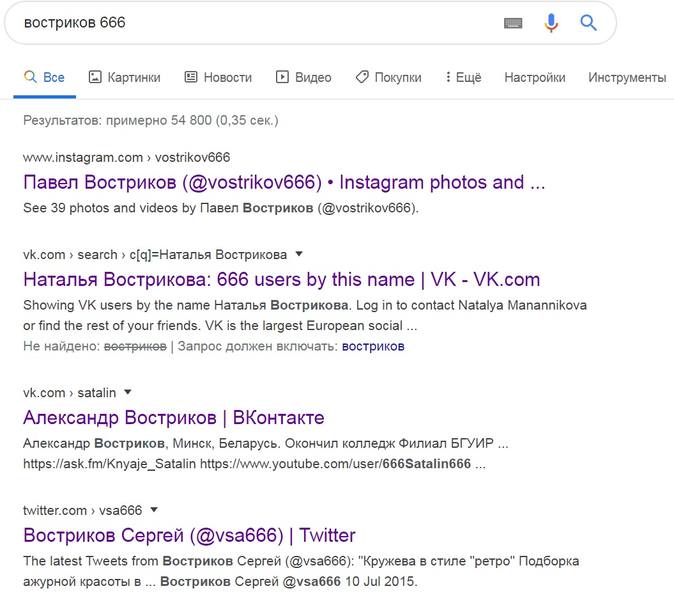This screenshot has height=600, width=674.
Task: Expand arrow beside Наталья Вострикова URL
Action: click(x=299, y=254)
